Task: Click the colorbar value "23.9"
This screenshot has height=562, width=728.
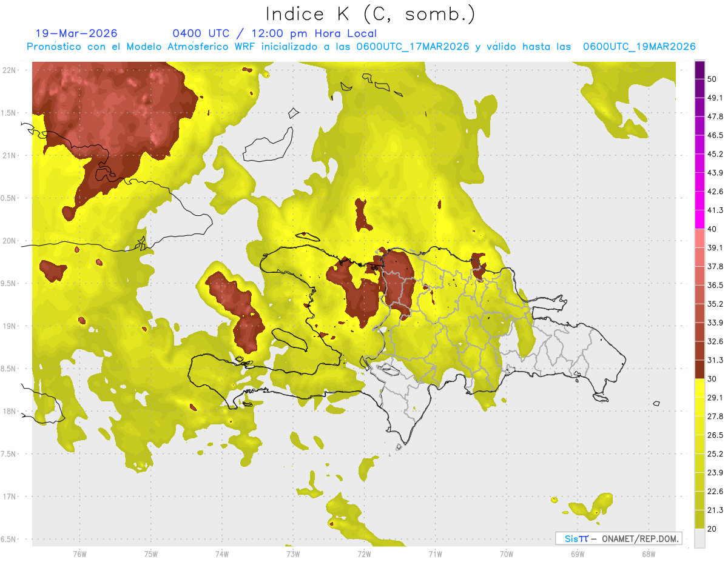Action: [x=715, y=473]
